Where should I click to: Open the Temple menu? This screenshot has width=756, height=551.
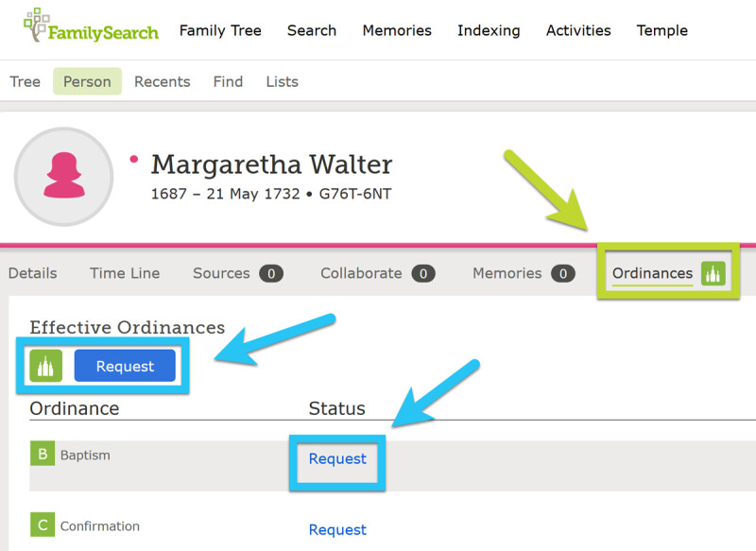(662, 31)
